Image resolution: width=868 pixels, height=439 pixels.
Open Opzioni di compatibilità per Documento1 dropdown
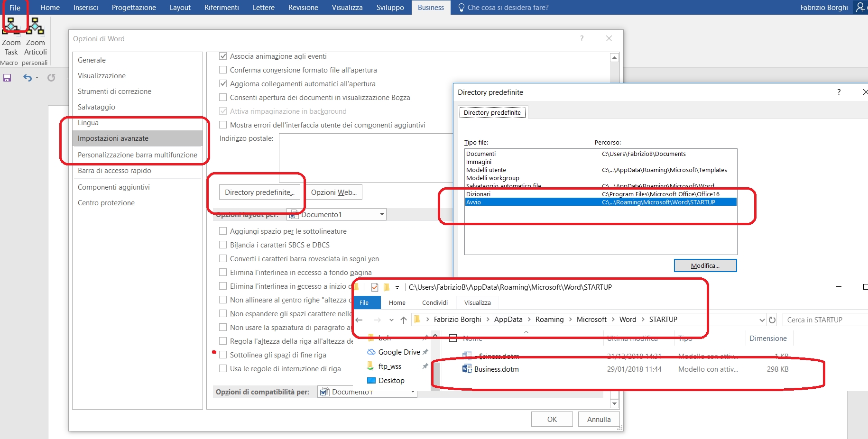point(413,392)
